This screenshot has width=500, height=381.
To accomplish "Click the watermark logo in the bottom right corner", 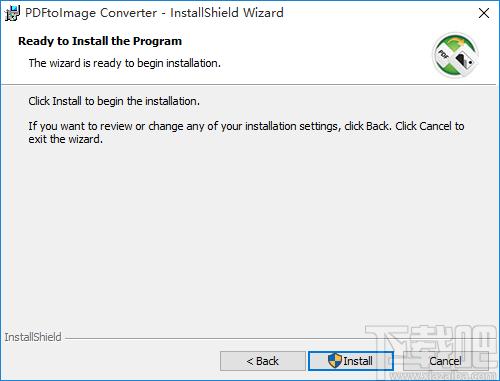I will (x=433, y=353).
